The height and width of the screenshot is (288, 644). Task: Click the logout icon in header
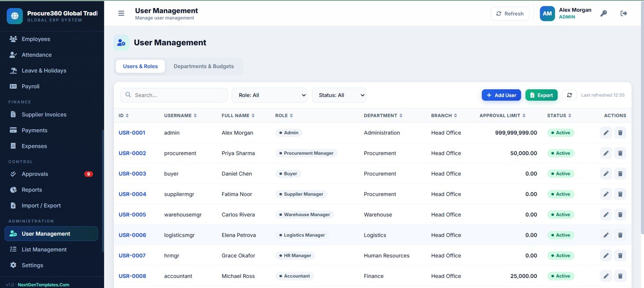tap(624, 13)
